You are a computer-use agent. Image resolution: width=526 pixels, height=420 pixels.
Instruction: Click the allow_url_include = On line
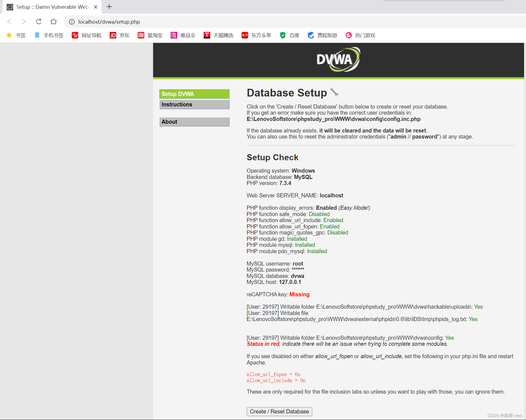(276, 380)
